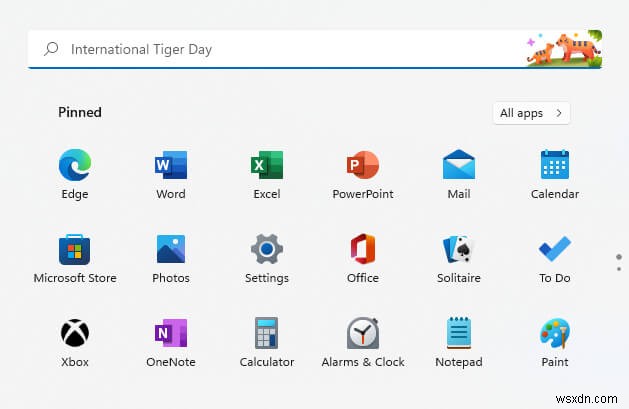Image resolution: width=629 pixels, height=409 pixels.
Task: Click the All apps button
Action: (x=531, y=113)
